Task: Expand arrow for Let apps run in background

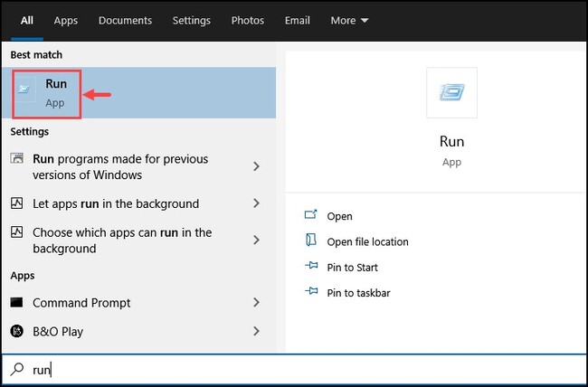Action: 257,203
